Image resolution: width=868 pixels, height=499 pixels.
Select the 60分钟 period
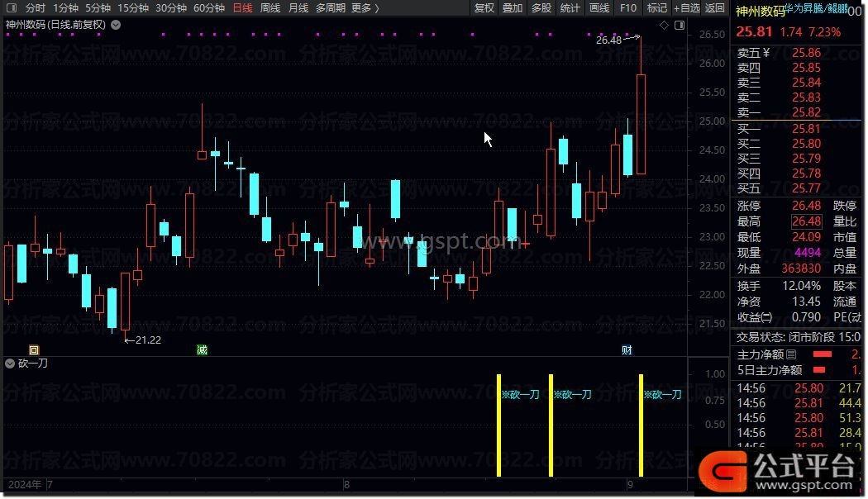[208, 7]
